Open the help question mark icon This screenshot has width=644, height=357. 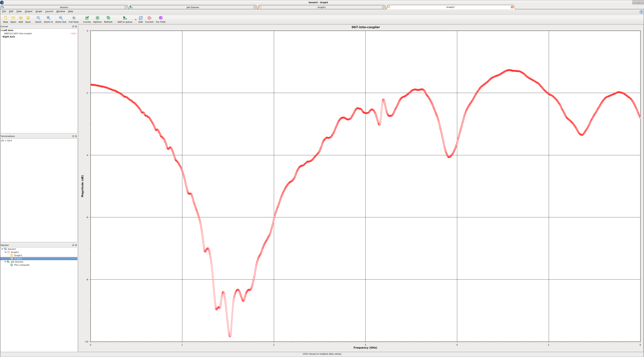pyautogui.click(x=641, y=12)
